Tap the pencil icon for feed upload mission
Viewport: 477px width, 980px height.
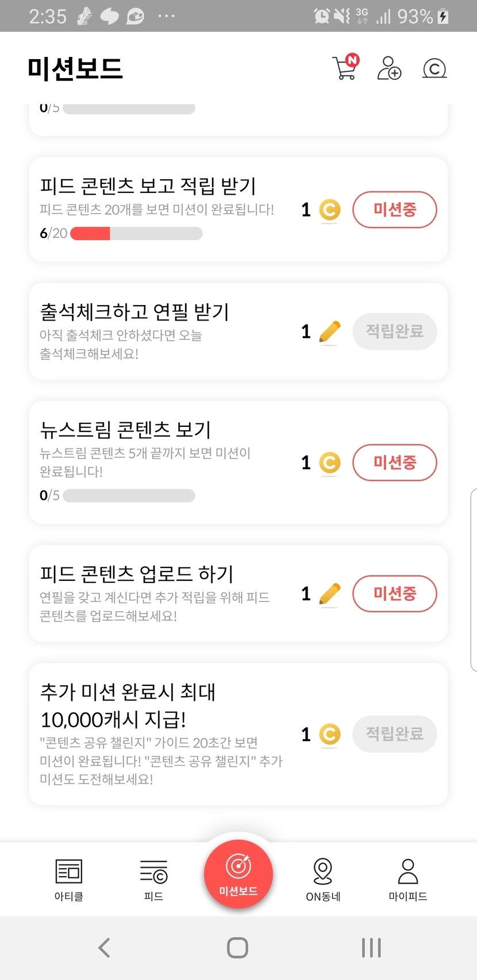pyautogui.click(x=329, y=594)
